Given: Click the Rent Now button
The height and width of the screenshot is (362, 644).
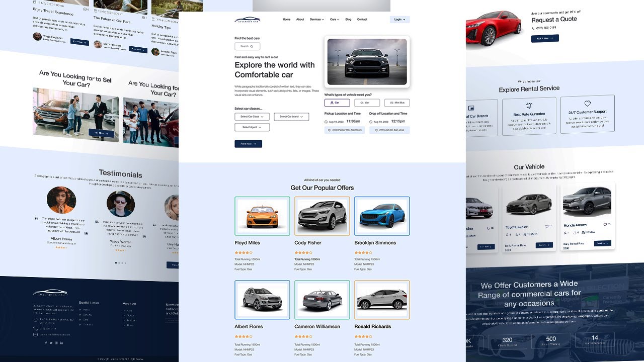Looking at the screenshot, I should tap(248, 144).
